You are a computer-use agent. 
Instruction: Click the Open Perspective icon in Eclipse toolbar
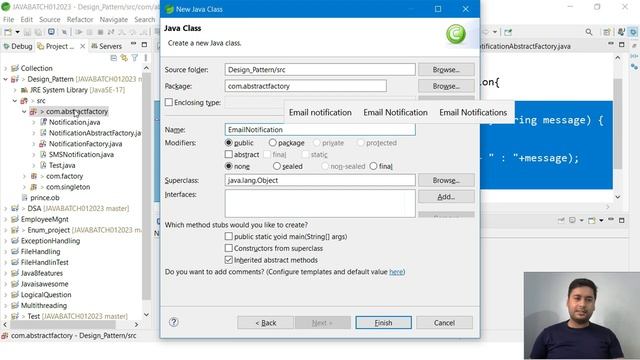pos(607,32)
